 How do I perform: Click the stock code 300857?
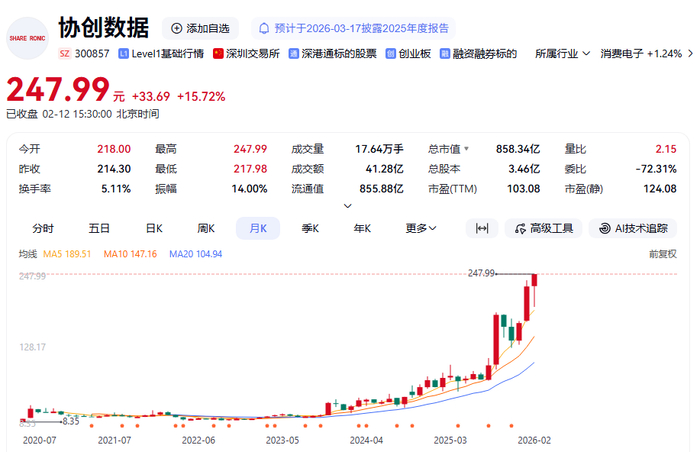coord(92,54)
